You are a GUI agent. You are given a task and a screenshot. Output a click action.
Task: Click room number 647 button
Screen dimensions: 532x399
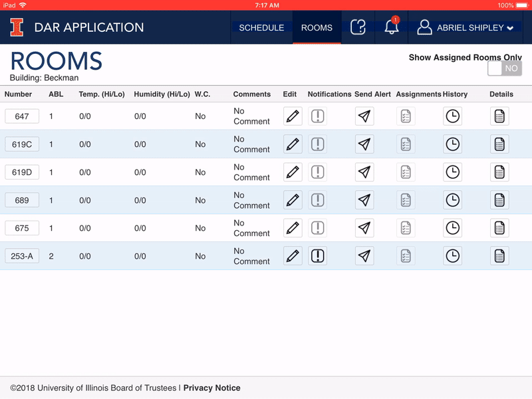(22, 116)
